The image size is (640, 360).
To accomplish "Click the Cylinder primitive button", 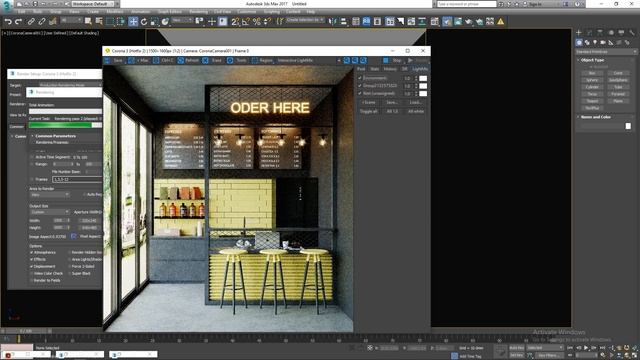I will tap(592, 87).
